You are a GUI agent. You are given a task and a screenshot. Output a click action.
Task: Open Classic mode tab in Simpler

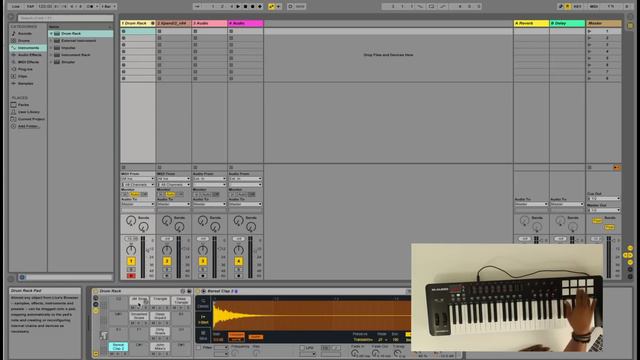(203, 303)
